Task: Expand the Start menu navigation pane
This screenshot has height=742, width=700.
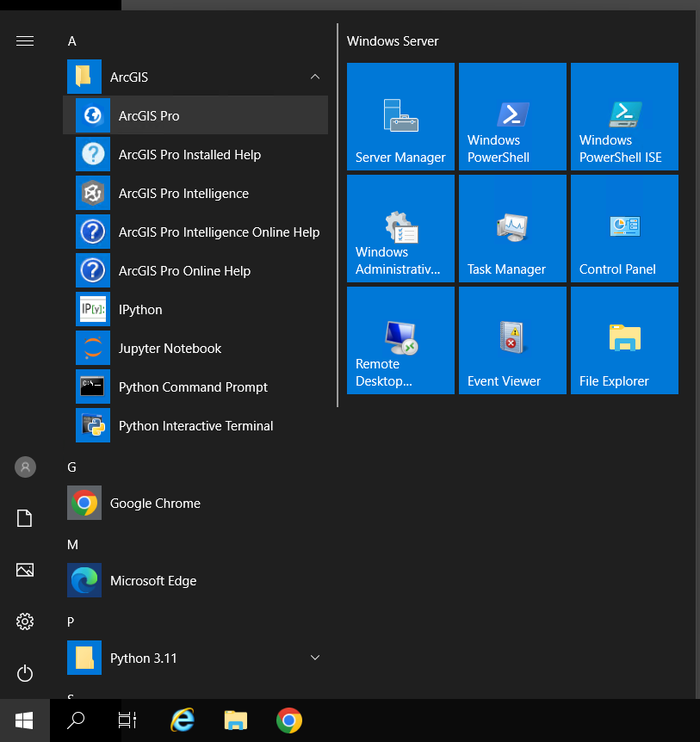Action: [x=25, y=40]
